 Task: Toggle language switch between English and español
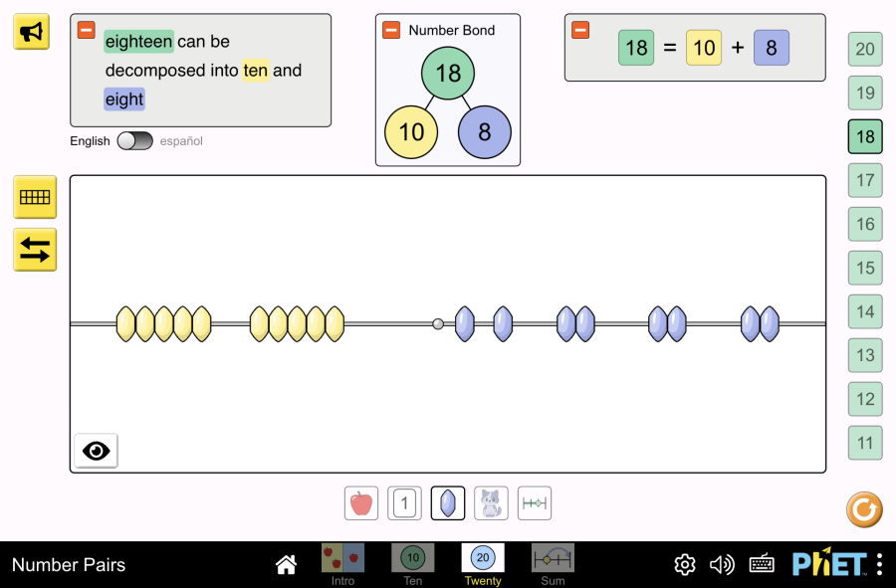[134, 141]
